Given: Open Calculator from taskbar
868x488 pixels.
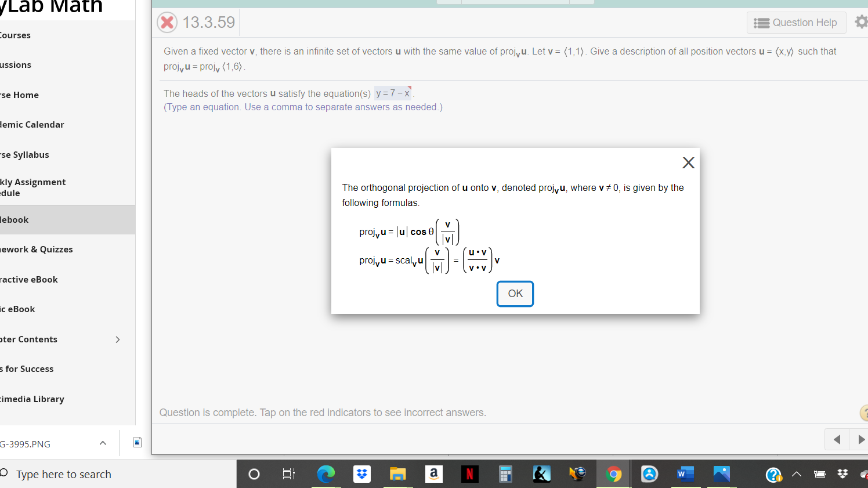Looking at the screenshot, I should [x=505, y=474].
